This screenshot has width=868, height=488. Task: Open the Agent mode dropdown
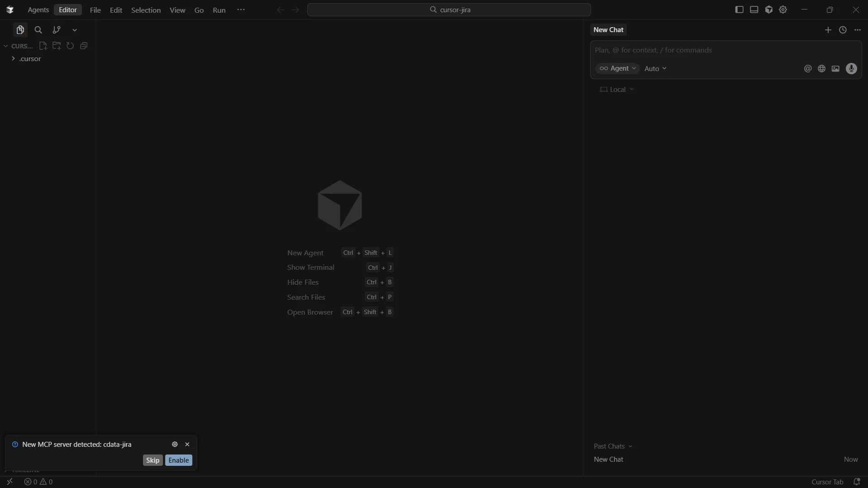point(618,68)
